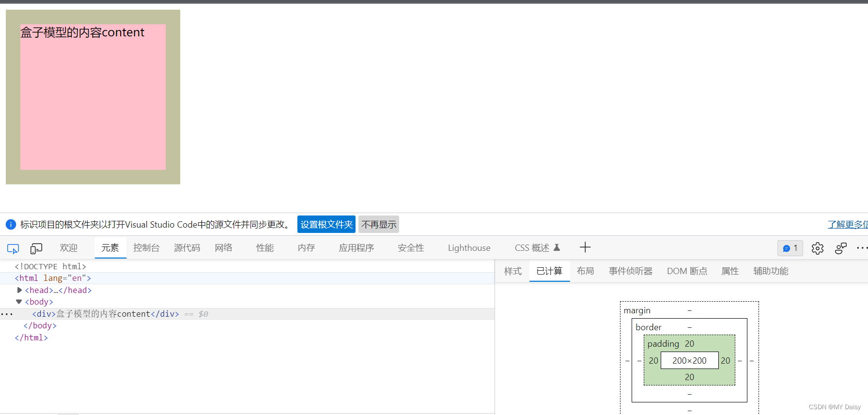Open the 源代码 tab
The width and height of the screenshot is (868, 415).
(187, 248)
